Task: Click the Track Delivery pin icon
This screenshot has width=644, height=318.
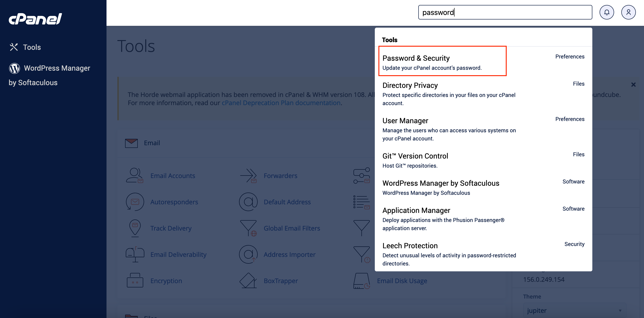Action: click(135, 228)
